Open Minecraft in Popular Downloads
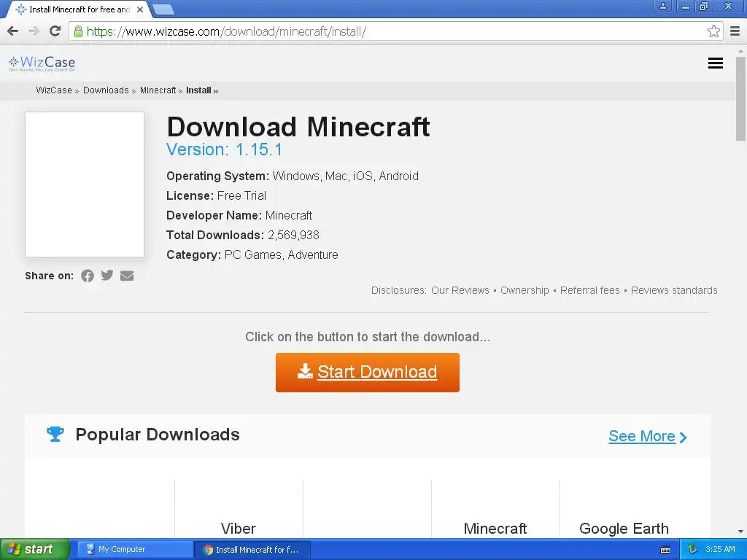 [x=495, y=529]
